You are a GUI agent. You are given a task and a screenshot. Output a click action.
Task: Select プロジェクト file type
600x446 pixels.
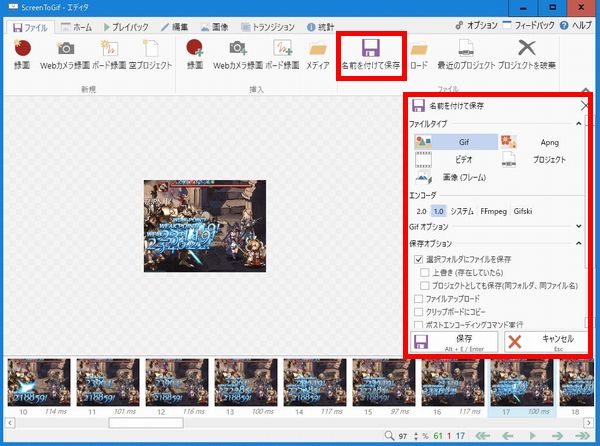(x=540, y=159)
